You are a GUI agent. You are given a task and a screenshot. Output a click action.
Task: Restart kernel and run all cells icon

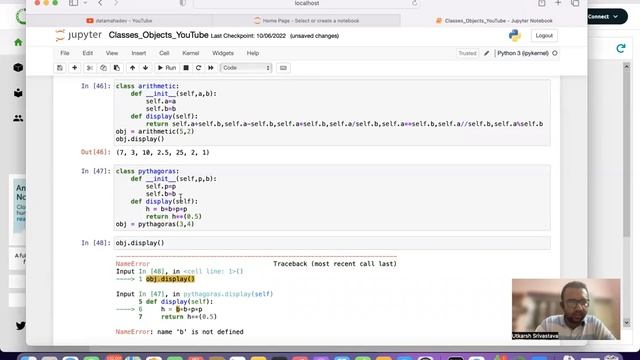[211, 68]
